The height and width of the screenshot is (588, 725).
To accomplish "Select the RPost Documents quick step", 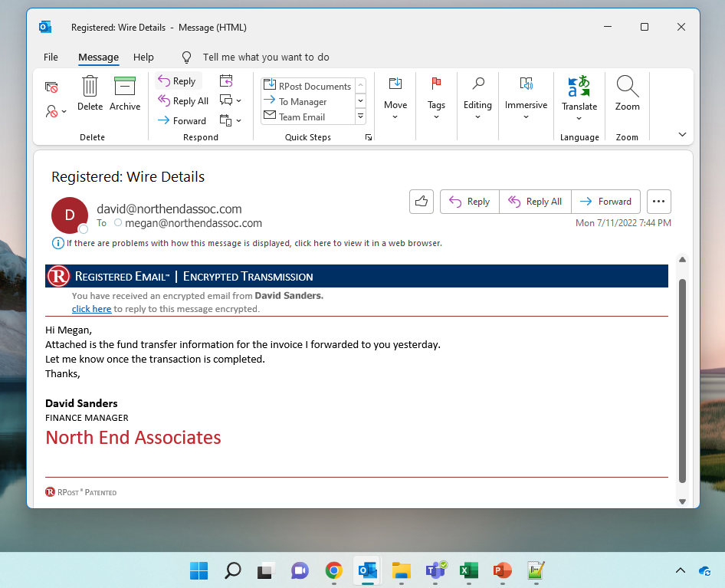I will point(307,86).
